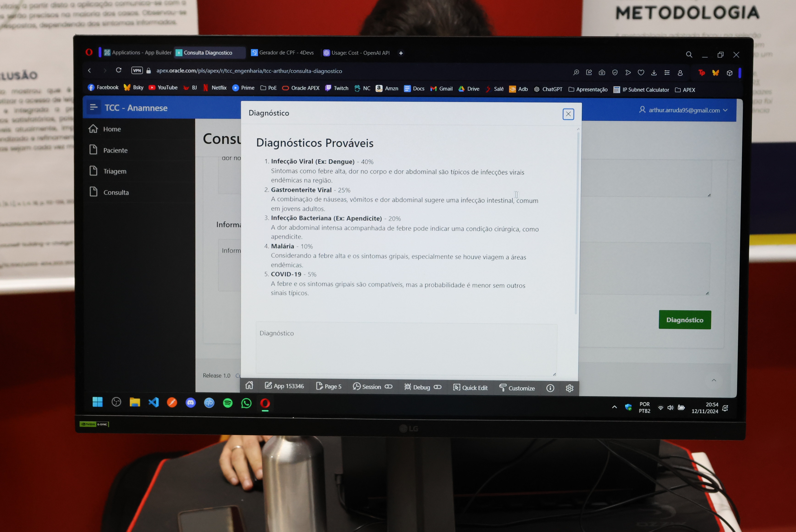The width and height of the screenshot is (796, 532).
Task: Toggle the Opera VPN badge
Action: tap(137, 70)
